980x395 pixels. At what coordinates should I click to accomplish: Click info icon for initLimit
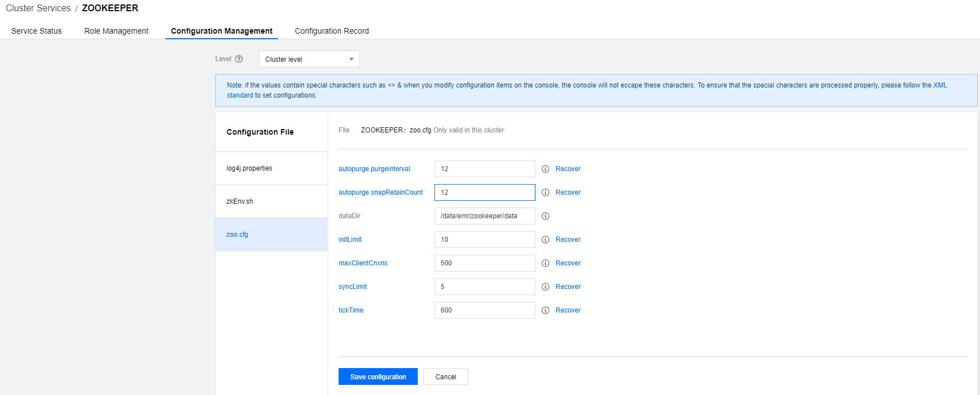click(x=546, y=240)
